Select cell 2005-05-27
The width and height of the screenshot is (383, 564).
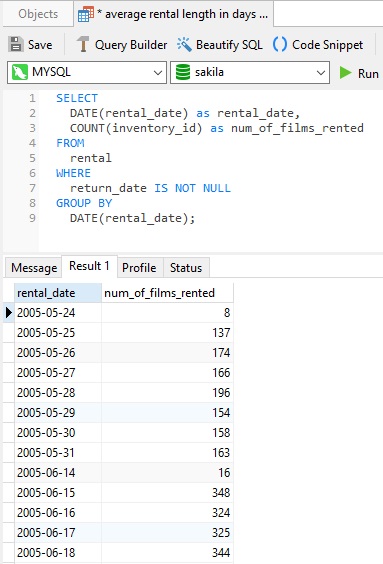tap(58, 373)
